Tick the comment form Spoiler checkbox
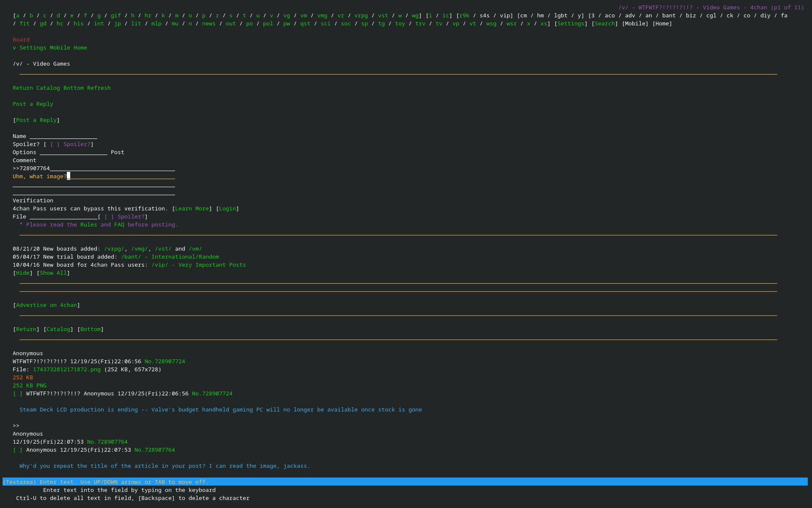Screen dimensions: 812x508 click(55, 144)
